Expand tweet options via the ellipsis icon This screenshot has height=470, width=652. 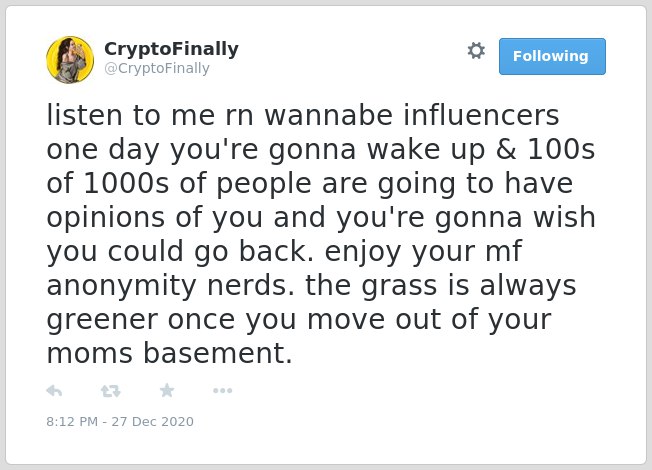pos(222,391)
